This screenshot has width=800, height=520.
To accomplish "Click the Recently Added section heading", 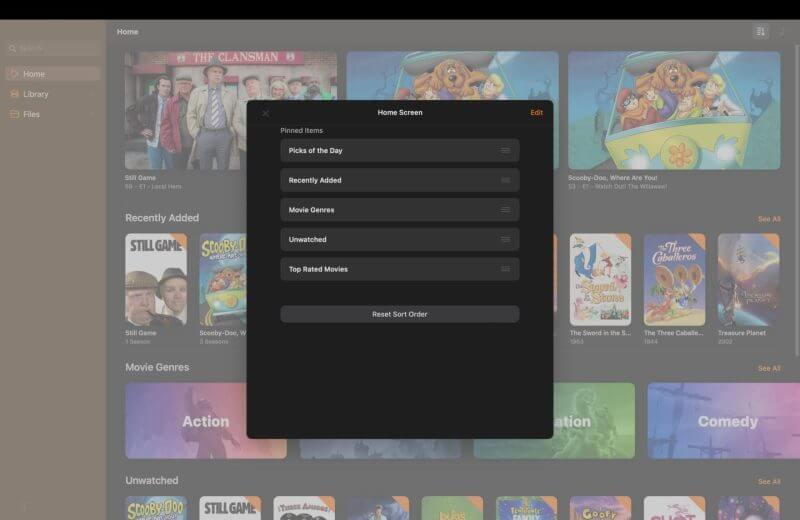I will (162, 218).
